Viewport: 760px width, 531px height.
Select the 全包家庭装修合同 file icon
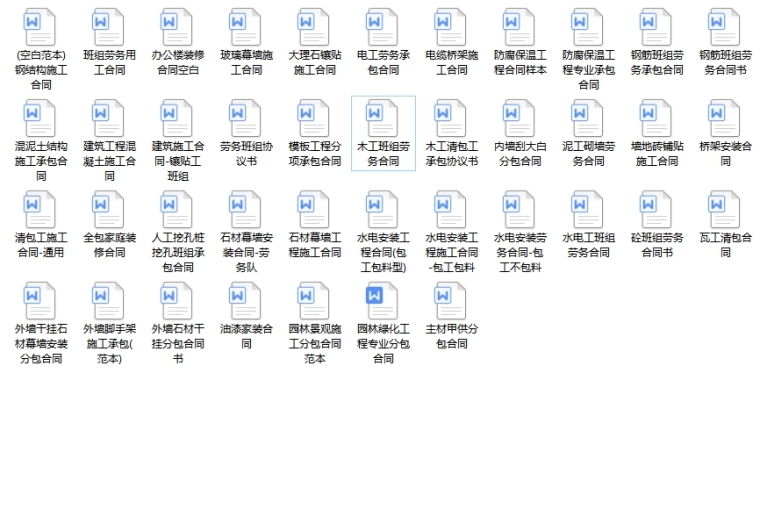click(x=109, y=210)
